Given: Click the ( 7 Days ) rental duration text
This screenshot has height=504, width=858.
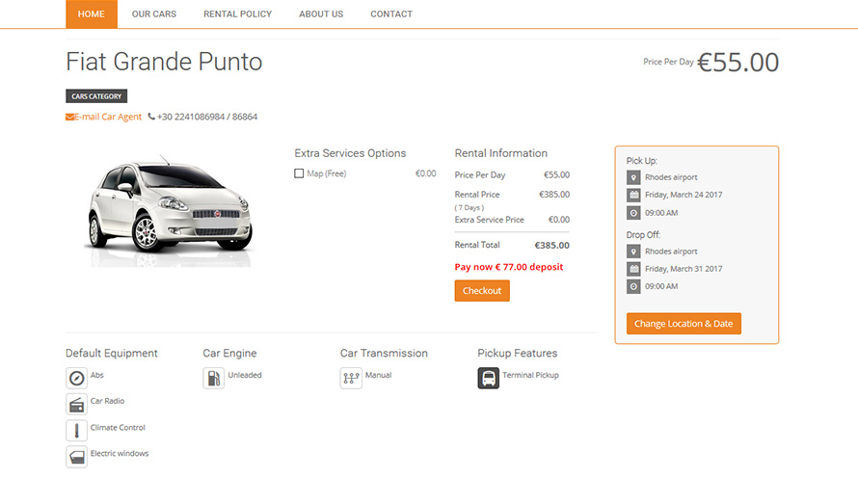Looking at the screenshot, I should point(469,207).
